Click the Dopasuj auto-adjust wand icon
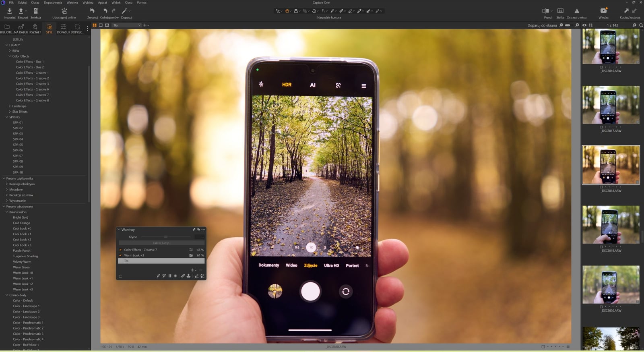The image size is (644, 352). click(125, 11)
